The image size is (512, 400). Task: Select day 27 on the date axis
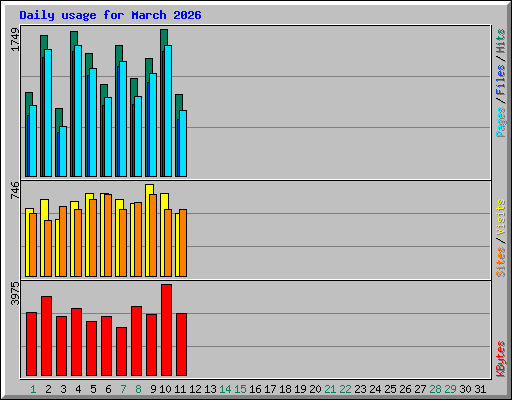[420, 389]
